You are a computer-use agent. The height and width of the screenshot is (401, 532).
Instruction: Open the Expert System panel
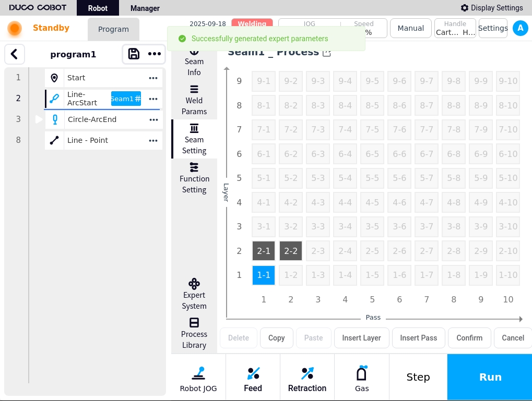[x=194, y=294]
